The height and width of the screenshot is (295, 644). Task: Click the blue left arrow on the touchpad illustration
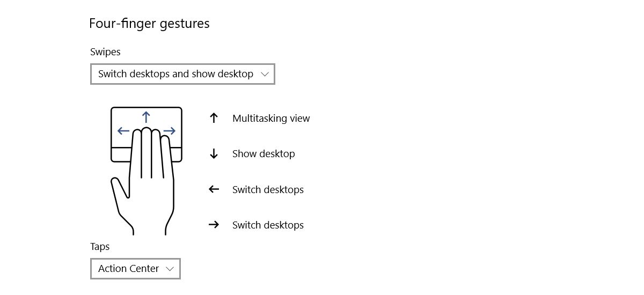point(123,131)
